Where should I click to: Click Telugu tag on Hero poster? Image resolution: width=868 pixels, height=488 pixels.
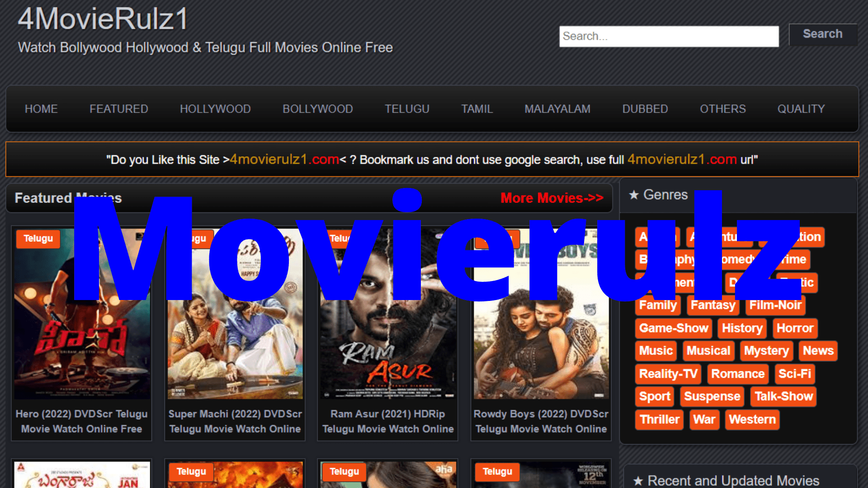coord(38,239)
